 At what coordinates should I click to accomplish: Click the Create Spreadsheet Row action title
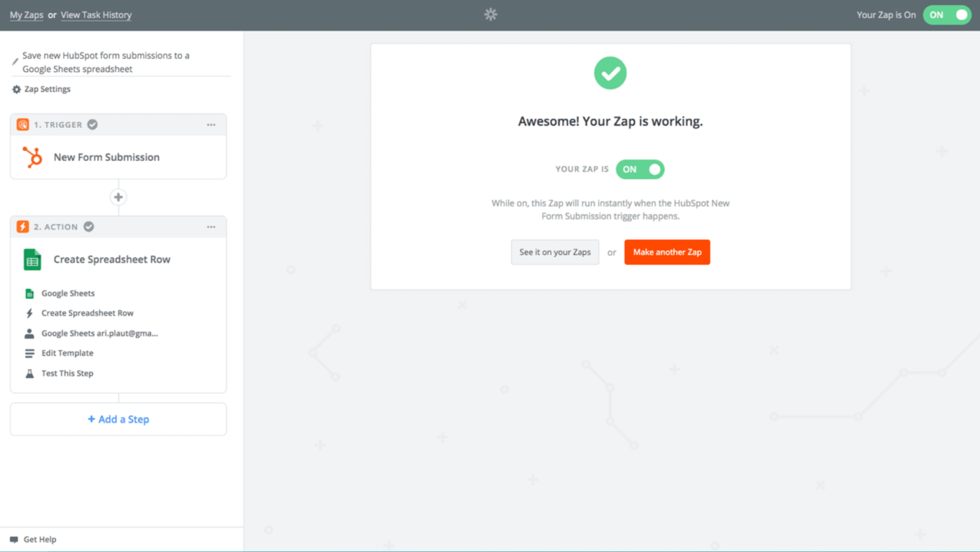(112, 260)
